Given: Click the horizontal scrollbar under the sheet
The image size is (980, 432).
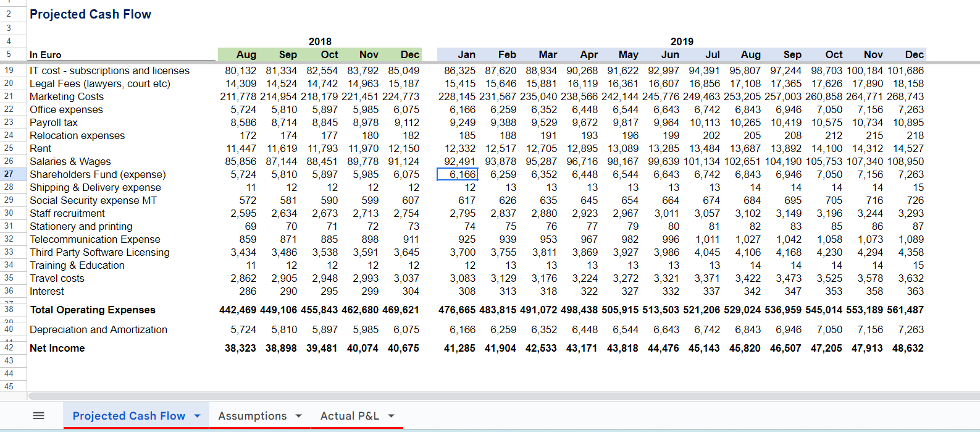Looking at the screenshot, I should click(503, 396).
